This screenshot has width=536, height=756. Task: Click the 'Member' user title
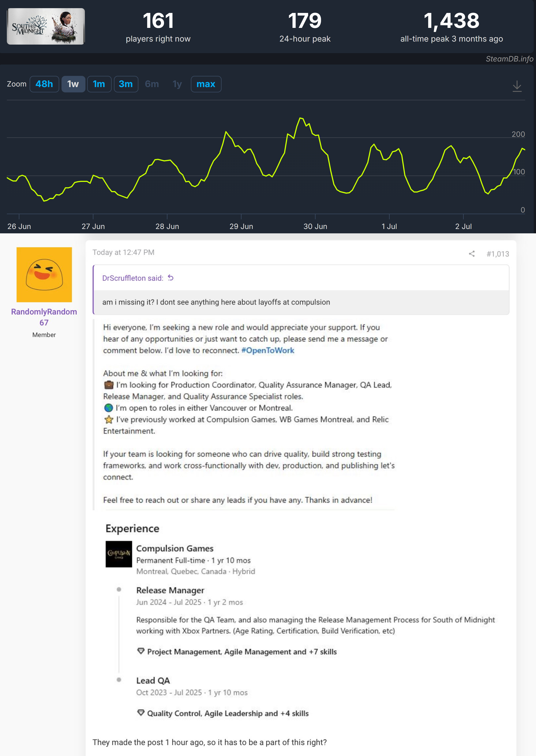pos(44,335)
